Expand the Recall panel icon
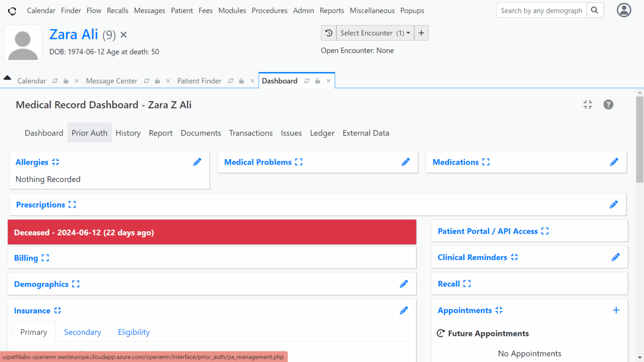The image size is (644, 362). 467,284
